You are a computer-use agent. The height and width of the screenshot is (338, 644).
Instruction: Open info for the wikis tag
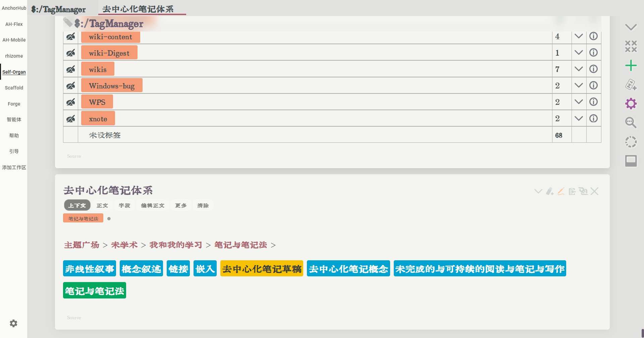(594, 69)
